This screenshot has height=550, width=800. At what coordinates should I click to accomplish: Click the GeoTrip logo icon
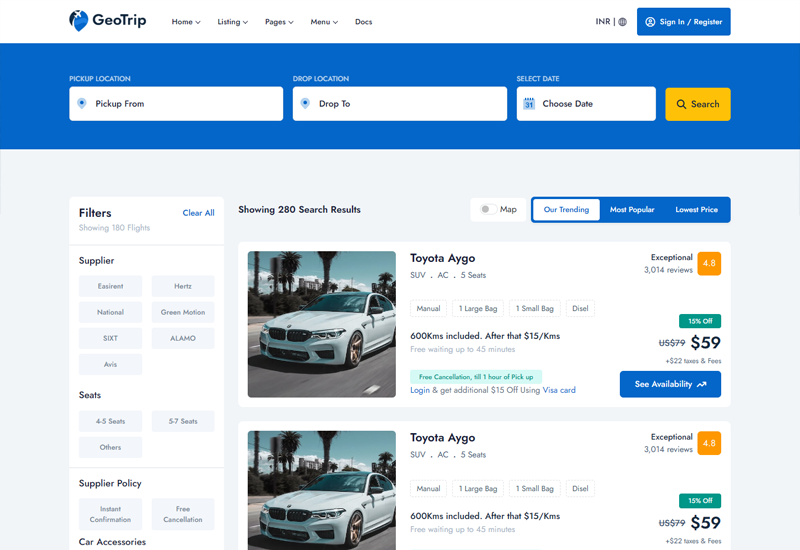tap(78, 21)
